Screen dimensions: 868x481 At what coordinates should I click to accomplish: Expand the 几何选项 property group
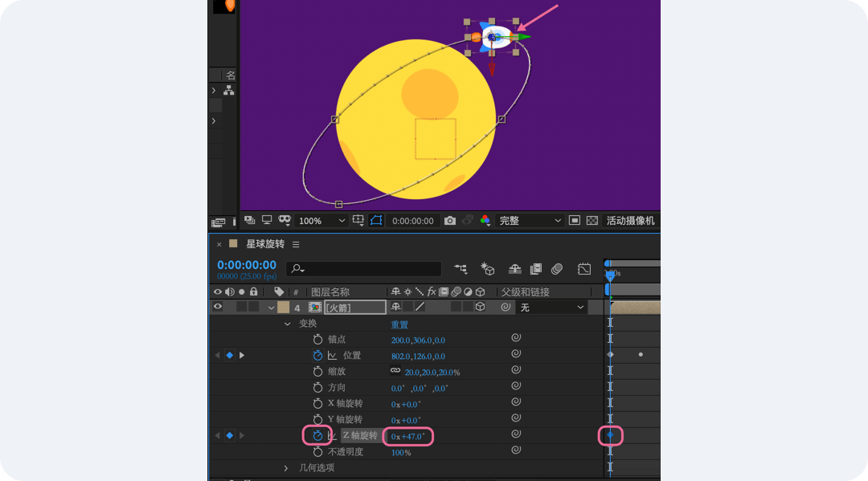(x=286, y=467)
